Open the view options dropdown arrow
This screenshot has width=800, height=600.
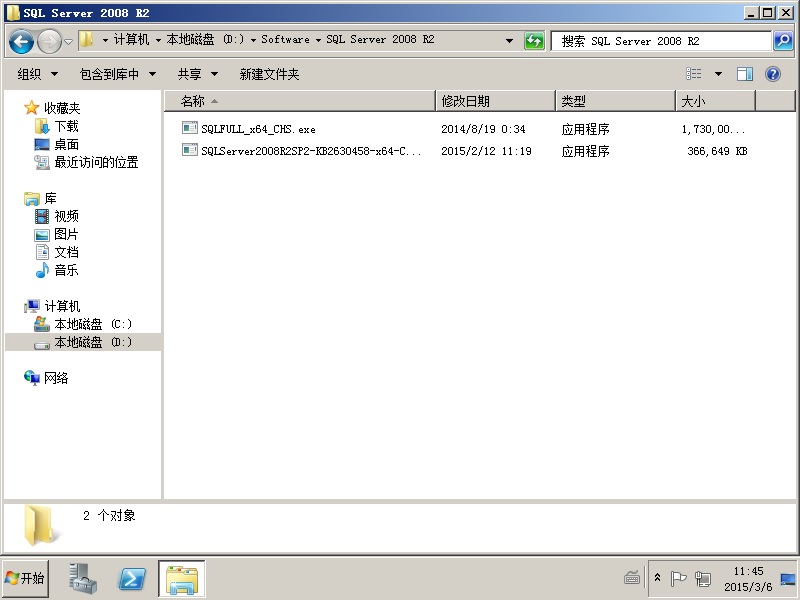[x=718, y=74]
